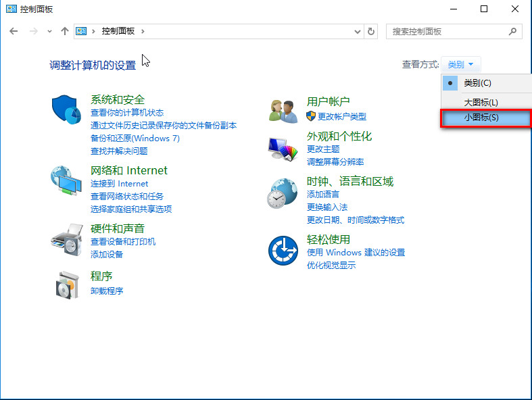Open 通过文件历史记录保存你的文件备份副本
Screen dimensions: 532x400
[x=164, y=126]
